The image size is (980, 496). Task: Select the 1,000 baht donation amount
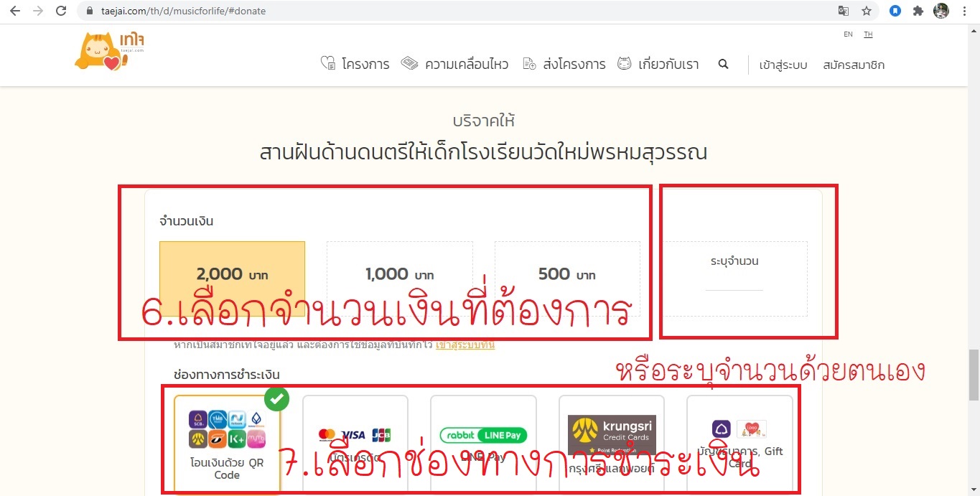tap(399, 275)
